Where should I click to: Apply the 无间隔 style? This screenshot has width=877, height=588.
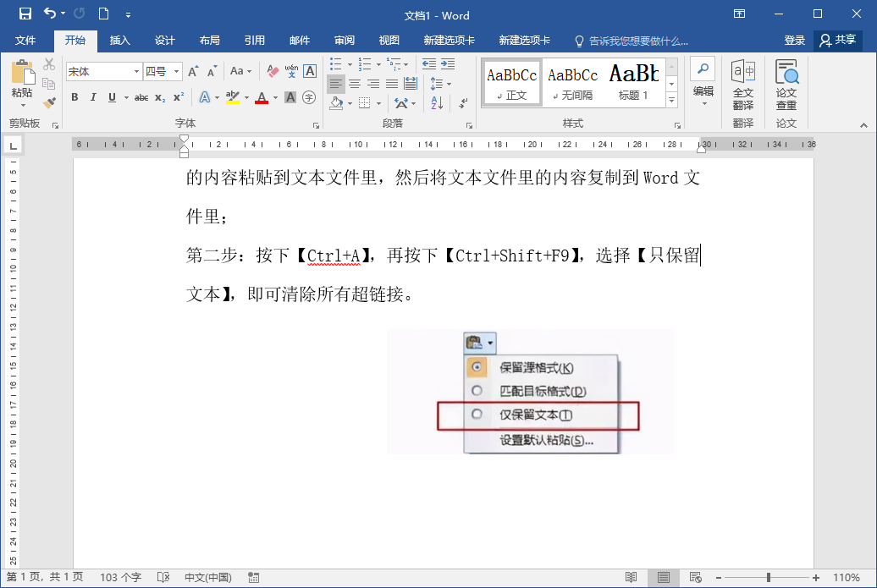[573, 82]
